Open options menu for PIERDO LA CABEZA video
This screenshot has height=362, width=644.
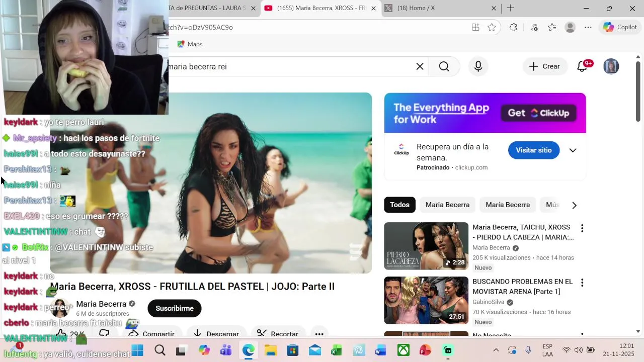click(x=582, y=228)
